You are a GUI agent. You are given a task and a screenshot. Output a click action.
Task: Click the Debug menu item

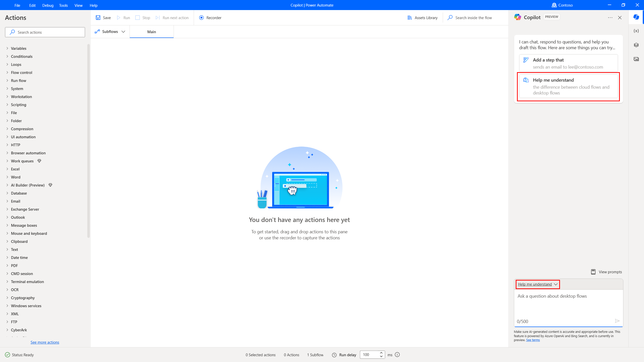(x=48, y=5)
